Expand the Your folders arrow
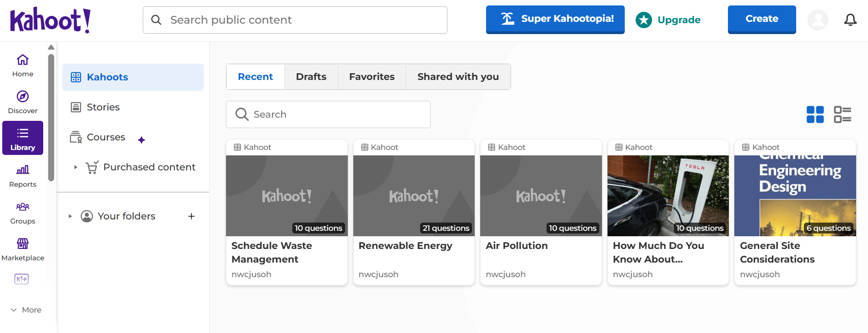 pyautogui.click(x=70, y=216)
